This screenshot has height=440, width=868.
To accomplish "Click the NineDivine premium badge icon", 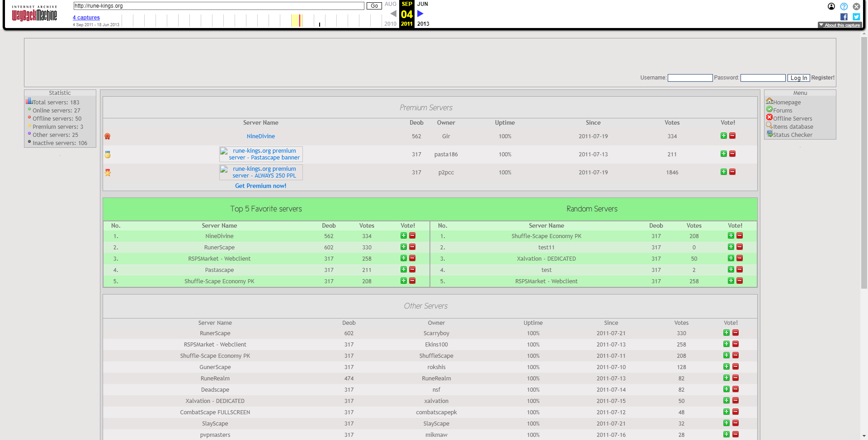I will pos(108,136).
